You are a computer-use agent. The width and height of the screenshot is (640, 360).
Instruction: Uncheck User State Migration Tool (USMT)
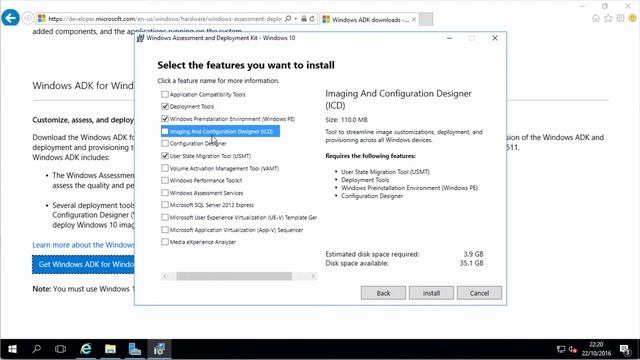click(x=165, y=156)
